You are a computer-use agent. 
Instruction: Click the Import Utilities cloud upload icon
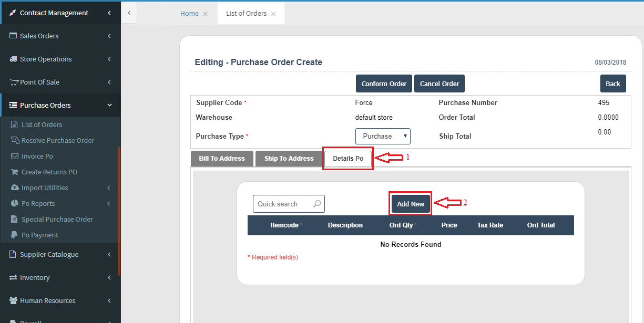click(15, 187)
